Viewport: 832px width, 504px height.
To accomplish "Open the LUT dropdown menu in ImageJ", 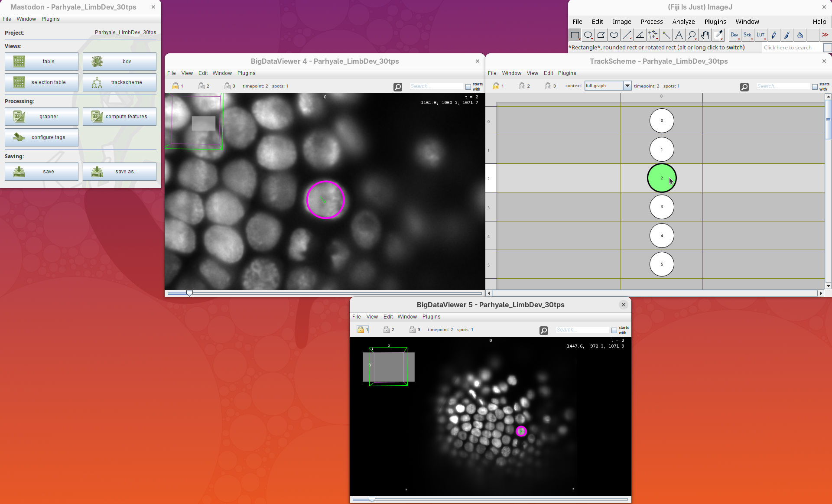I will (760, 35).
